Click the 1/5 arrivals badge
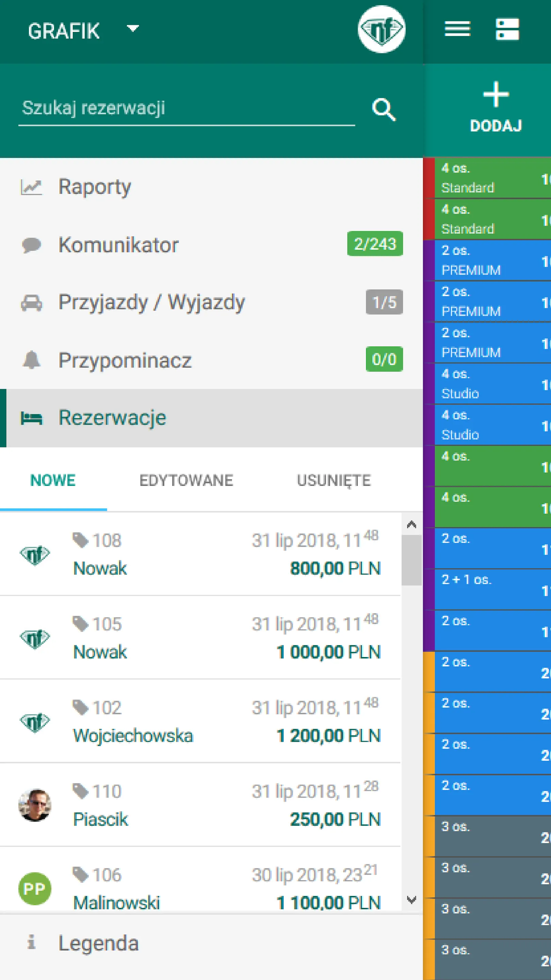 [x=384, y=302]
